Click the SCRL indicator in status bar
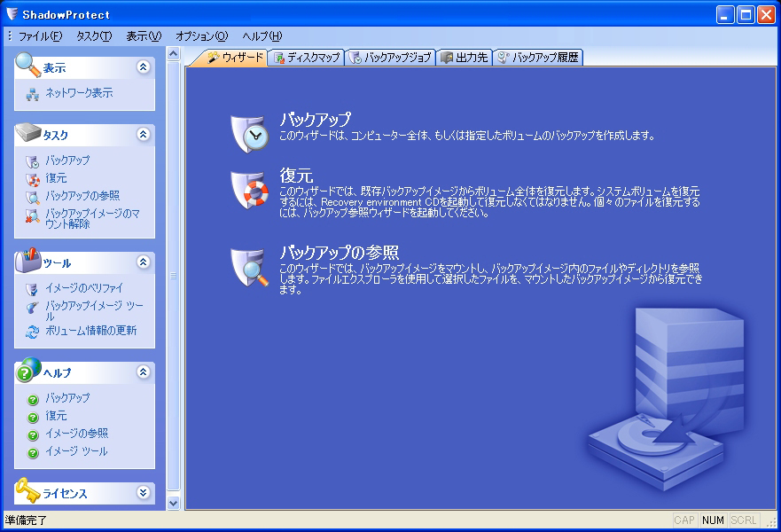Viewport: 781px width, 532px height. coord(744,520)
